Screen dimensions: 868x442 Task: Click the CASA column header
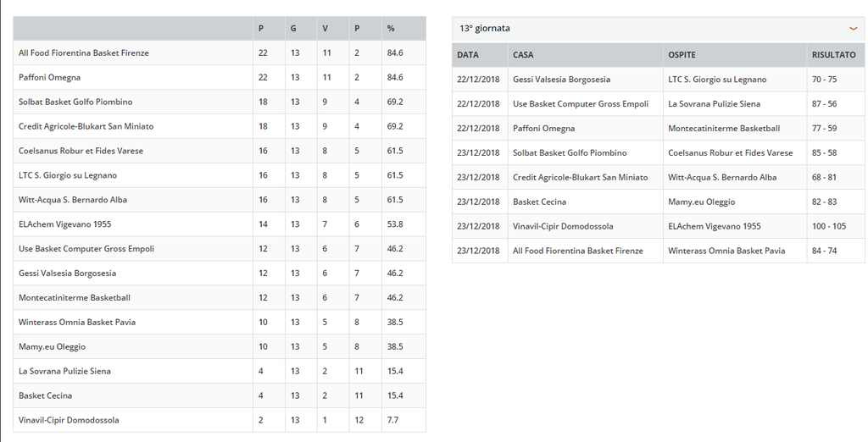click(523, 55)
